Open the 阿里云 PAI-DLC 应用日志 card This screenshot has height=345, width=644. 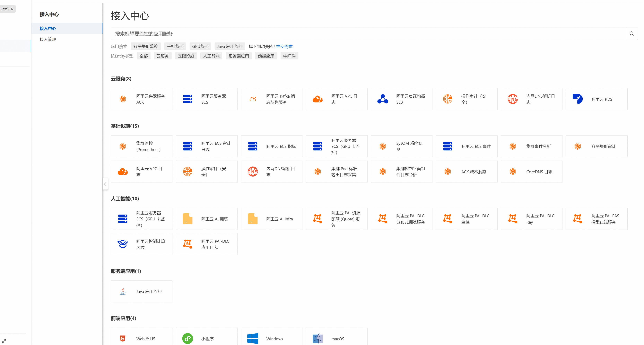point(206,244)
